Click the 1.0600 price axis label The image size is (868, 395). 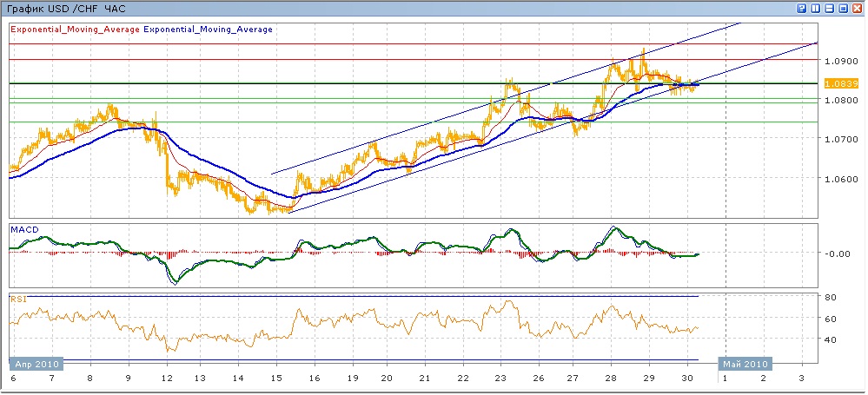pos(839,180)
